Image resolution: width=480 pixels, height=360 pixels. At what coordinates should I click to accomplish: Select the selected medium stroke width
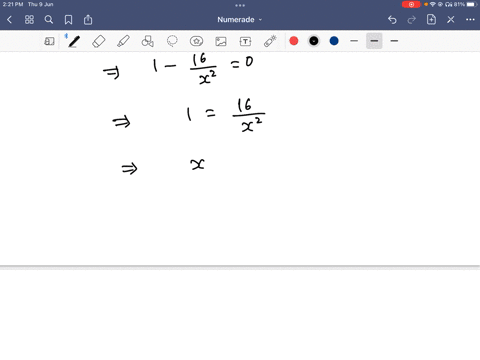click(x=374, y=41)
